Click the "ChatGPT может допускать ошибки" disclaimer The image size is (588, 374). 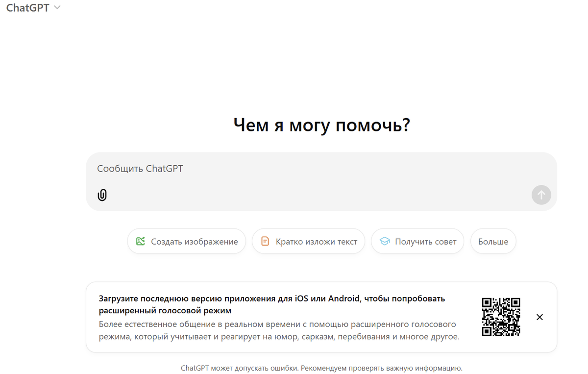point(321,368)
